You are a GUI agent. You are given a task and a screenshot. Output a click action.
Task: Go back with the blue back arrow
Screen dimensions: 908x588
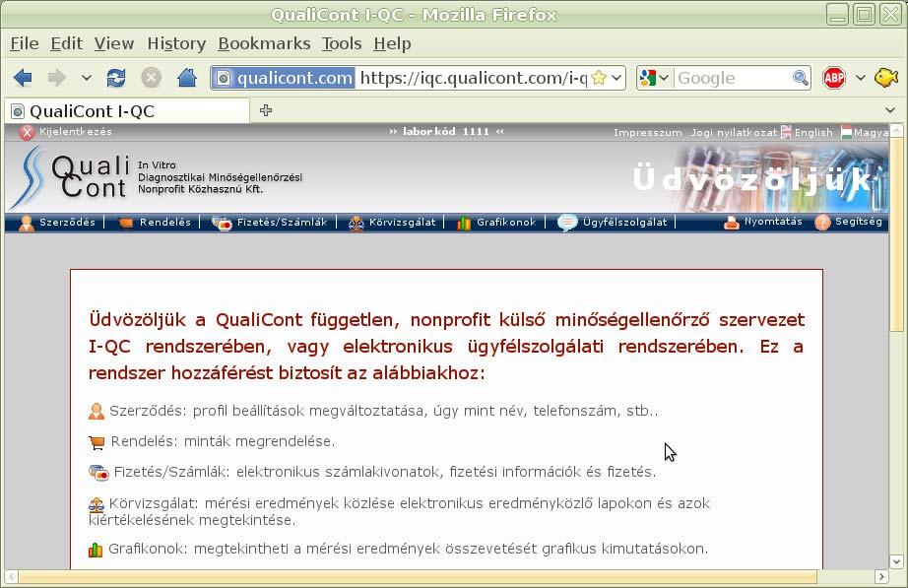(23, 78)
